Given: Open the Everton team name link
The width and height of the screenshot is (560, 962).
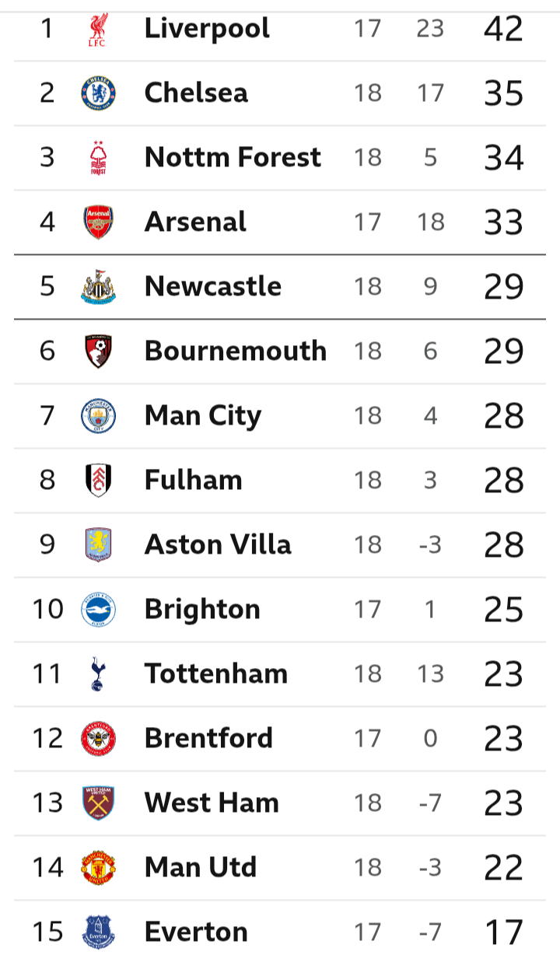Looking at the screenshot, I should (196, 932).
